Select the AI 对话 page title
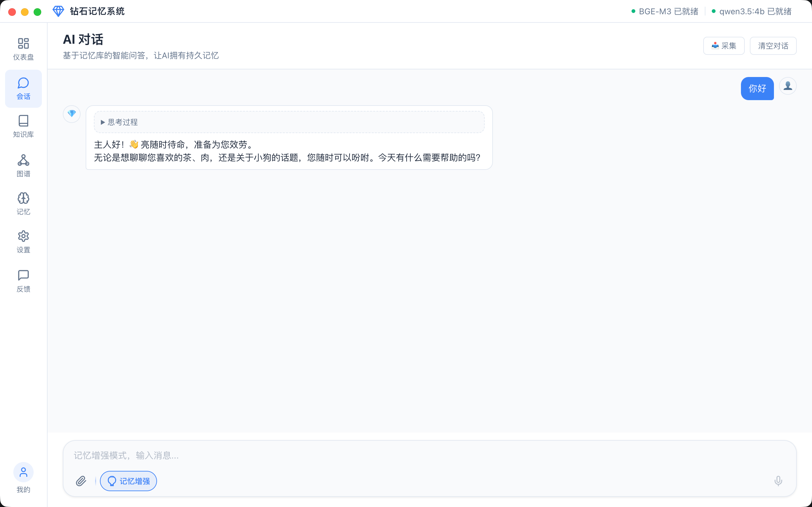 [x=83, y=39]
